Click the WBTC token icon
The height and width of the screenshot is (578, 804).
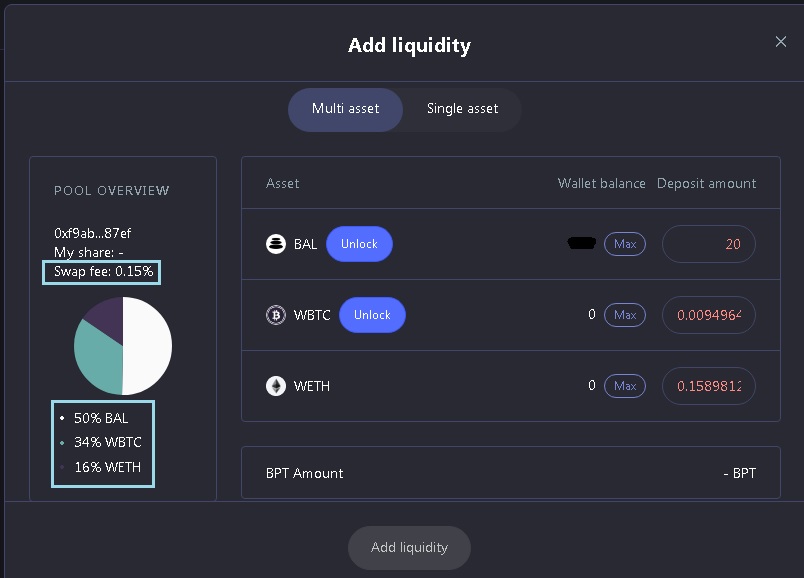276,314
